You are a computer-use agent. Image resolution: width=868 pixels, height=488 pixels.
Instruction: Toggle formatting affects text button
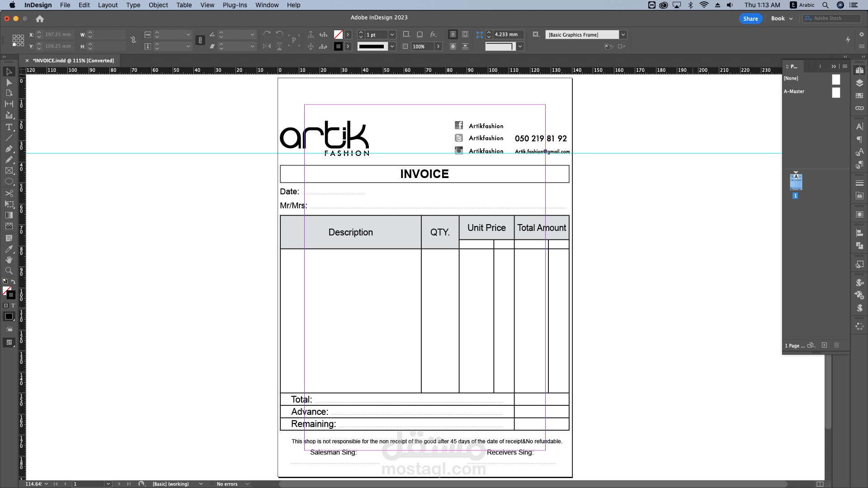click(x=13, y=305)
